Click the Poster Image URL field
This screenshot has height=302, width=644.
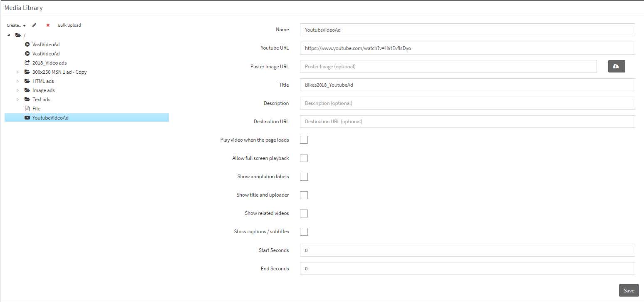pyautogui.click(x=448, y=67)
